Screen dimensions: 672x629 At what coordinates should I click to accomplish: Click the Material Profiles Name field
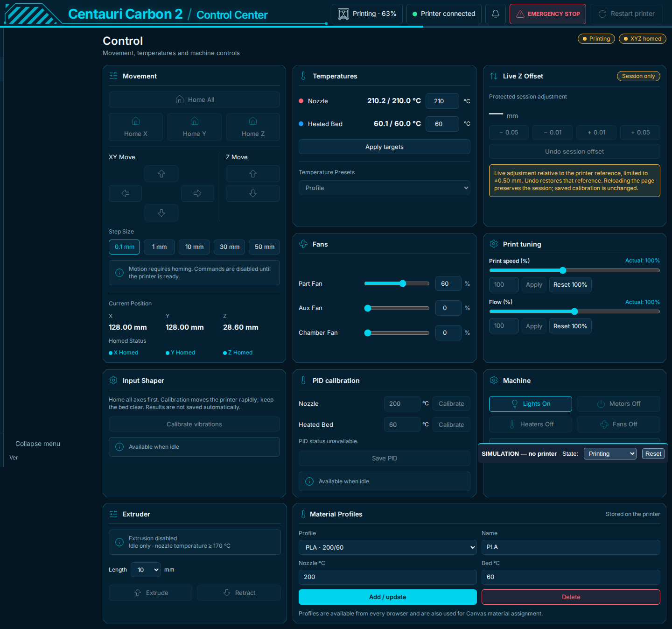(571, 547)
